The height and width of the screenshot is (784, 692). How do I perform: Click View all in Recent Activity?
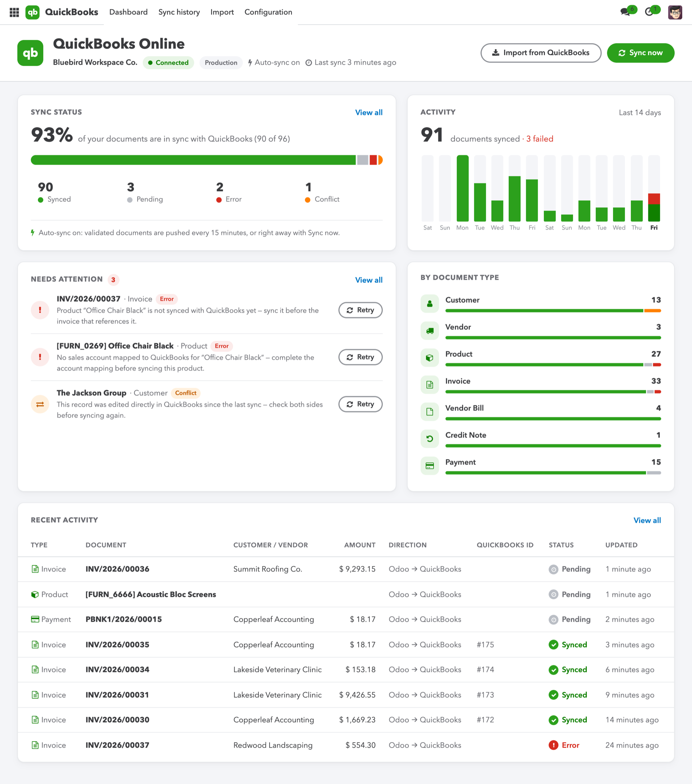point(647,521)
